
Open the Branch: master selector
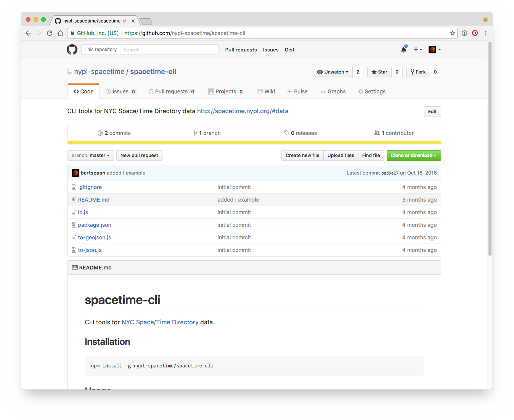[91, 155]
